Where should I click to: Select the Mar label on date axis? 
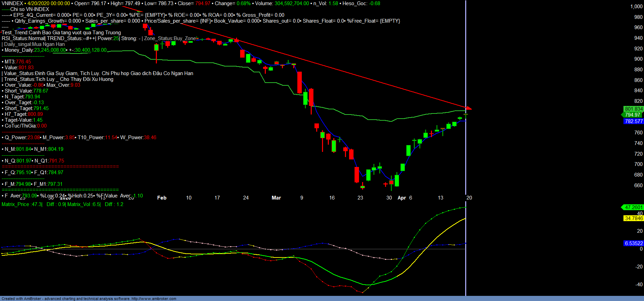pos(276,198)
